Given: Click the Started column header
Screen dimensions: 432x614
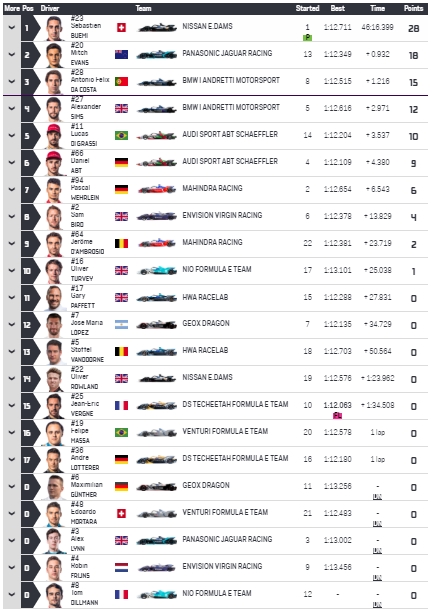Looking at the screenshot, I should point(307,8).
